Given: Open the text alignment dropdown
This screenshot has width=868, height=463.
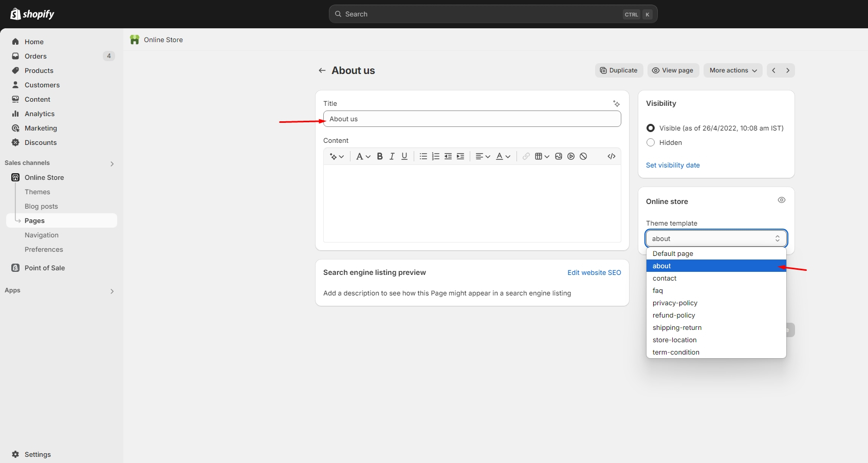Looking at the screenshot, I should 483,156.
